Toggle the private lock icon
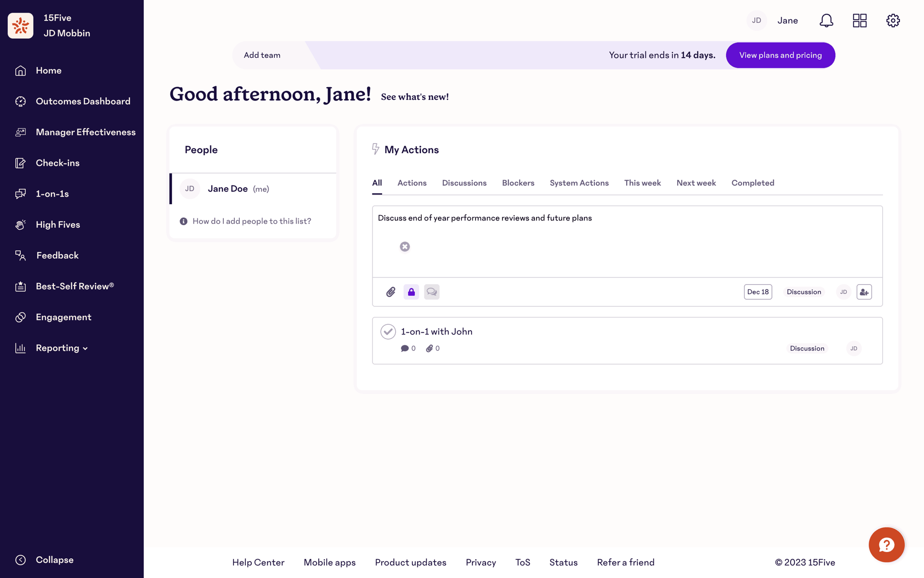924x578 pixels. click(411, 292)
